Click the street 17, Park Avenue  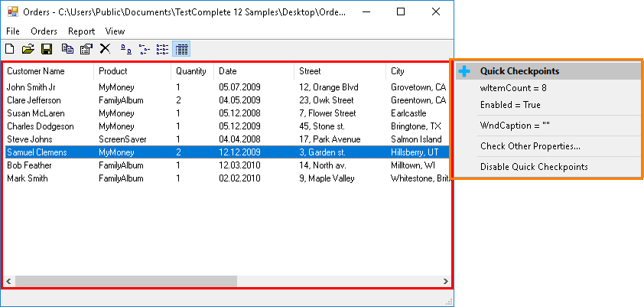click(x=330, y=139)
